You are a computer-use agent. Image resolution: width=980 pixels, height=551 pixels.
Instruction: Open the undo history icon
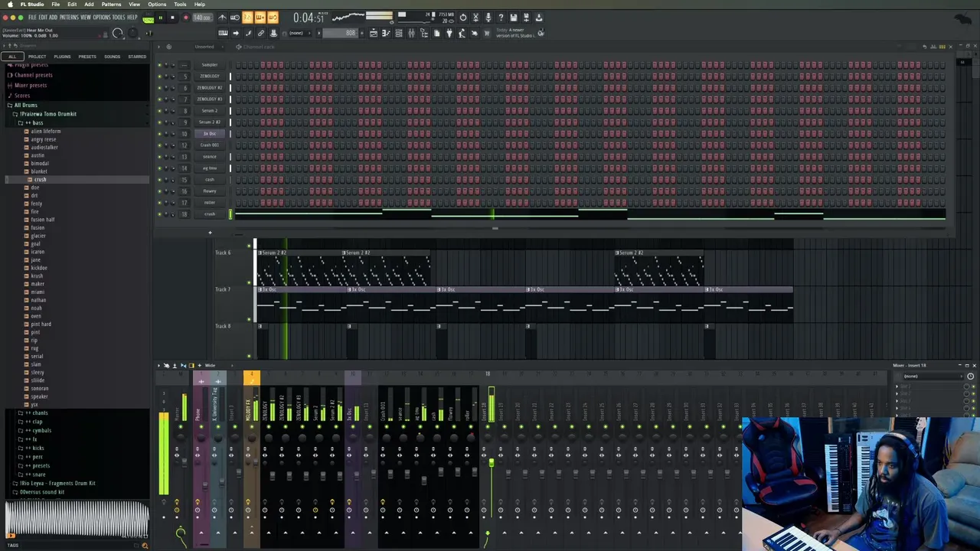[462, 18]
